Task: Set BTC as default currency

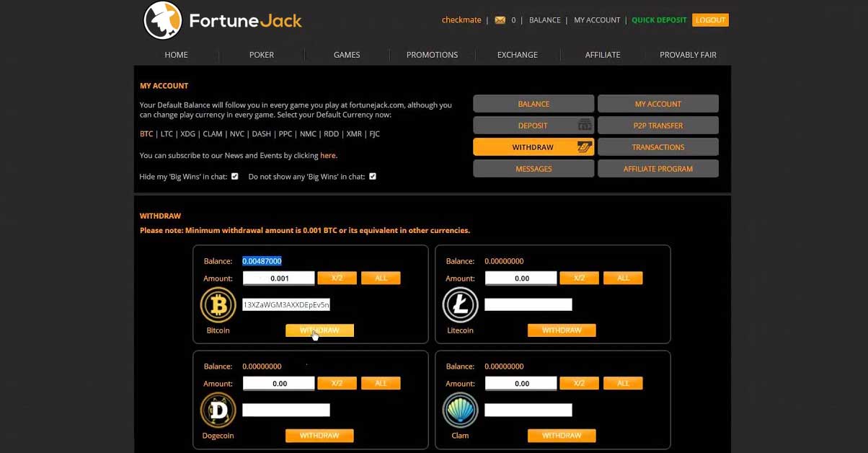Action: click(146, 134)
